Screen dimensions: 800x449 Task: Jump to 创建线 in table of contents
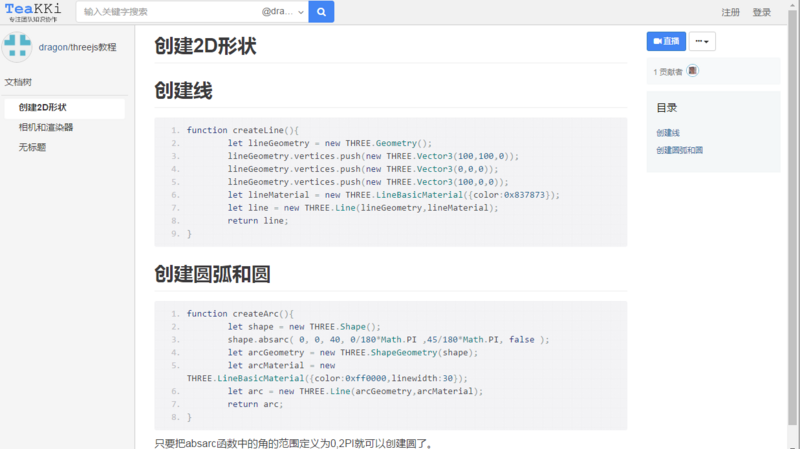(x=668, y=133)
